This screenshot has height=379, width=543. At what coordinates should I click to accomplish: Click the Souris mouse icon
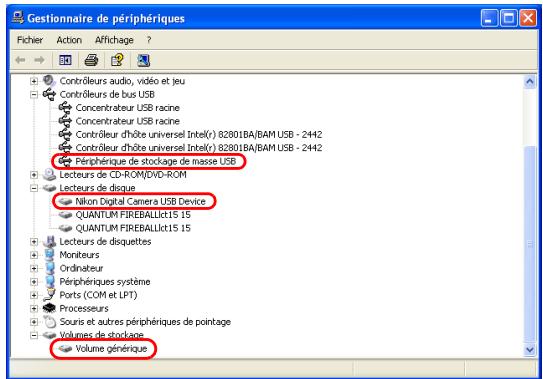50,321
